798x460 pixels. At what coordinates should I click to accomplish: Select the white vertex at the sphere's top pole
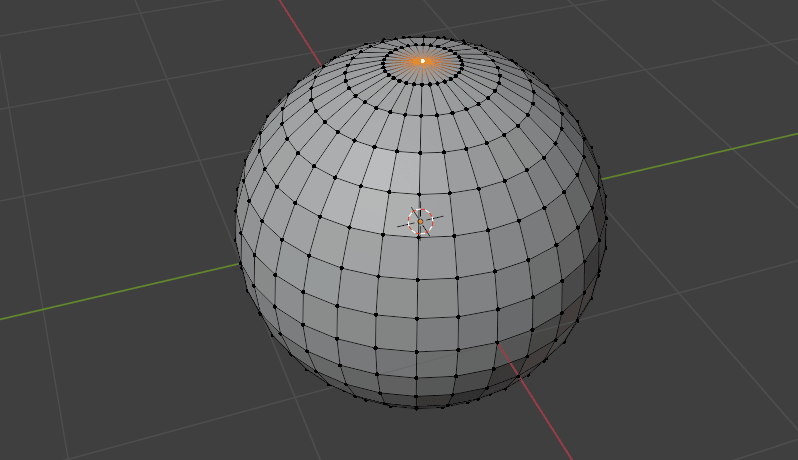(x=422, y=61)
